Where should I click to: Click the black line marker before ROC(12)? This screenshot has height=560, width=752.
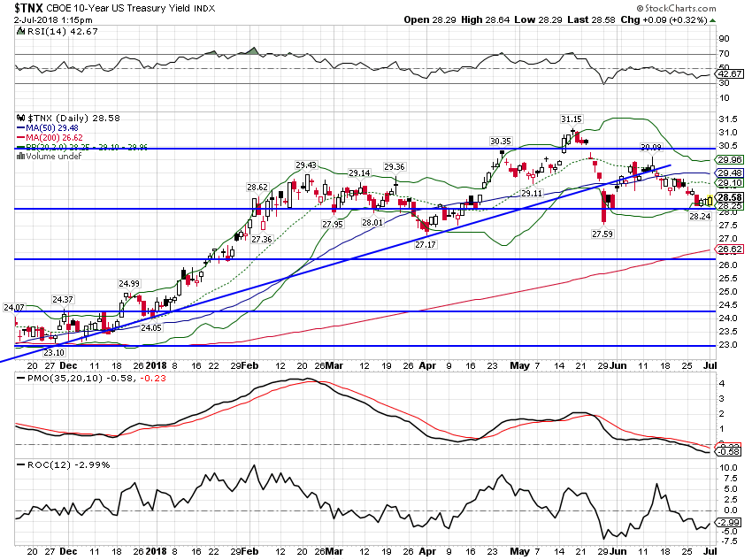(20, 464)
